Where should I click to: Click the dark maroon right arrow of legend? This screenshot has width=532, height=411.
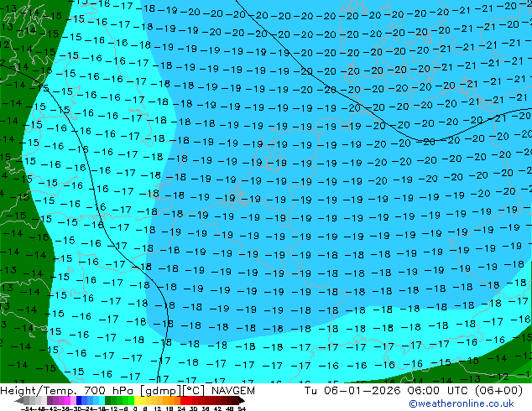(x=242, y=400)
